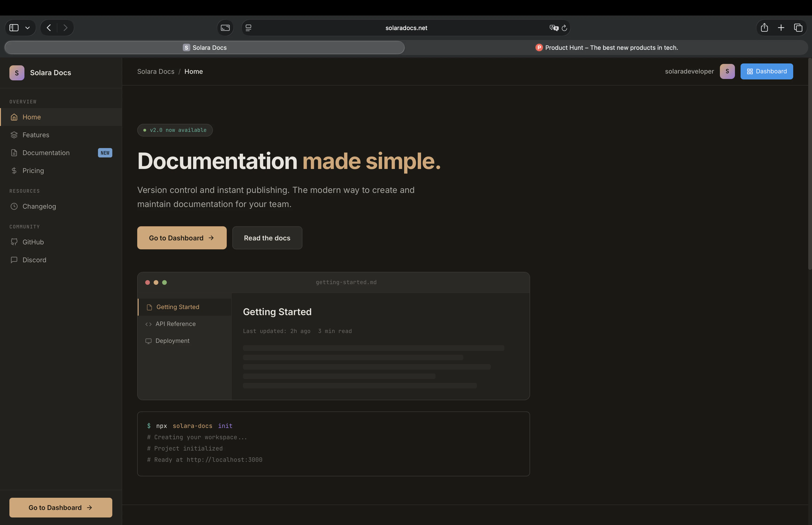
Task: Click the Read the docs button
Action: (x=267, y=238)
